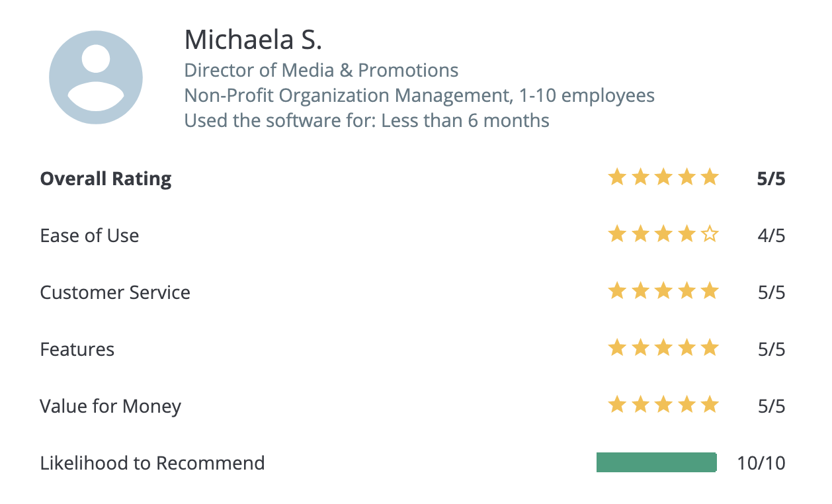Click the 10/10 recommendation score

click(x=761, y=463)
